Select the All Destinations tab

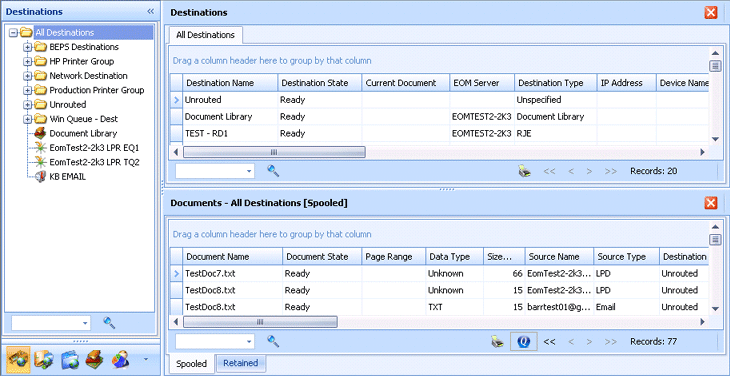point(205,35)
